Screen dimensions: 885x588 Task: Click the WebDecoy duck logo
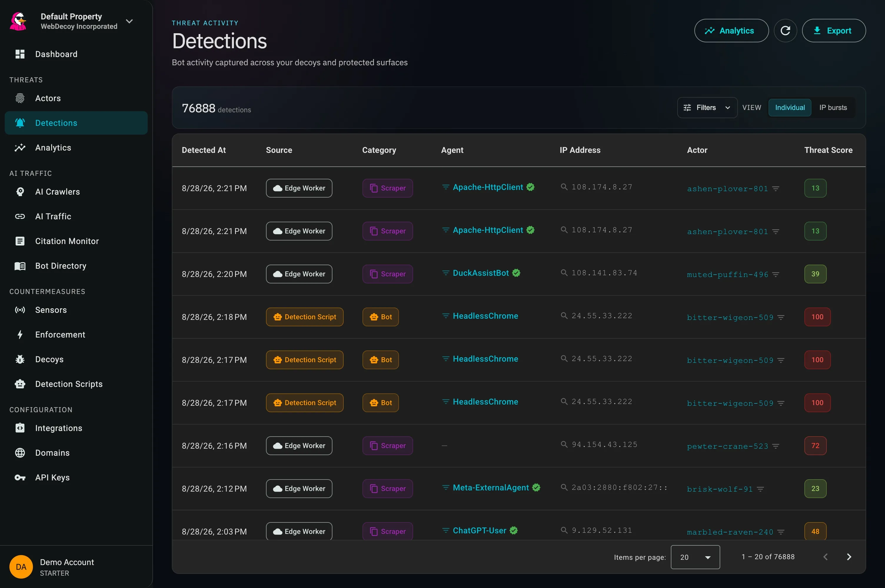18,21
